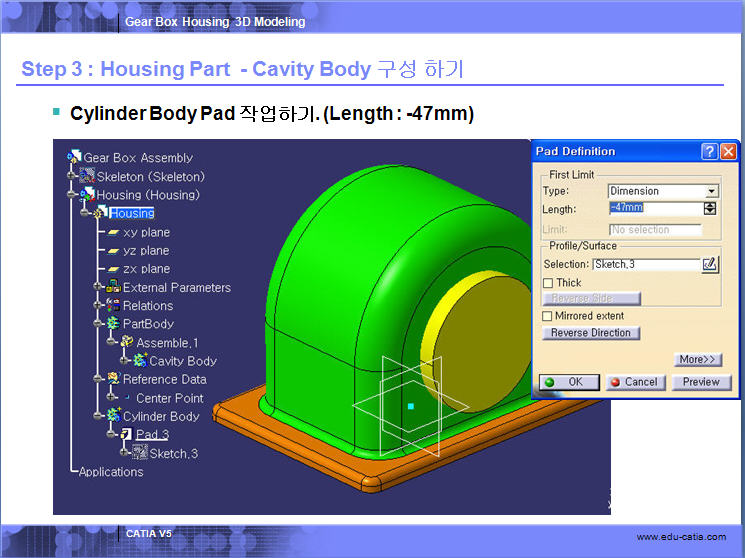Select the PartBody gear icon
This screenshot has width=745, height=558.
pyautogui.click(x=113, y=324)
